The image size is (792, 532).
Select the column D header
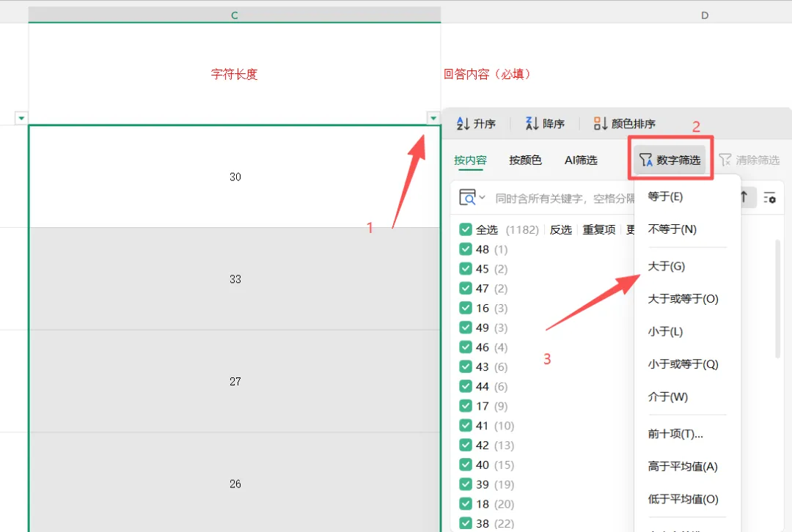click(x=705, y=15)
